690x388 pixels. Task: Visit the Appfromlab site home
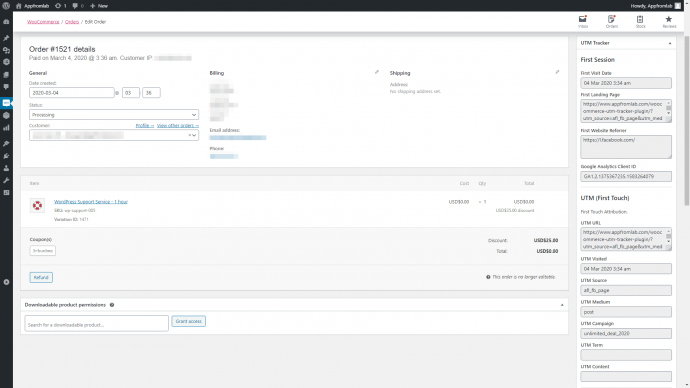(x=33, y=6)
